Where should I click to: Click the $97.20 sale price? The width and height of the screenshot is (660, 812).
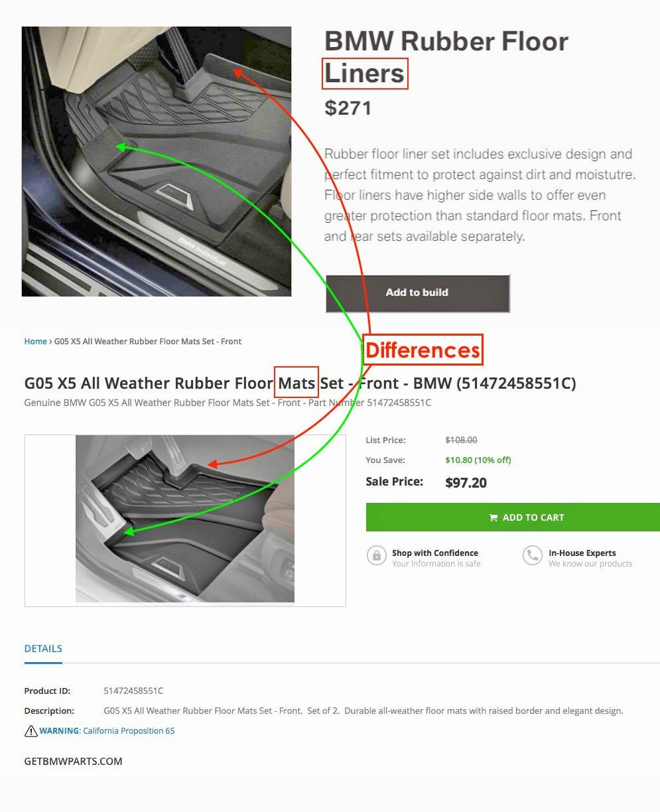tap(466, 483)
